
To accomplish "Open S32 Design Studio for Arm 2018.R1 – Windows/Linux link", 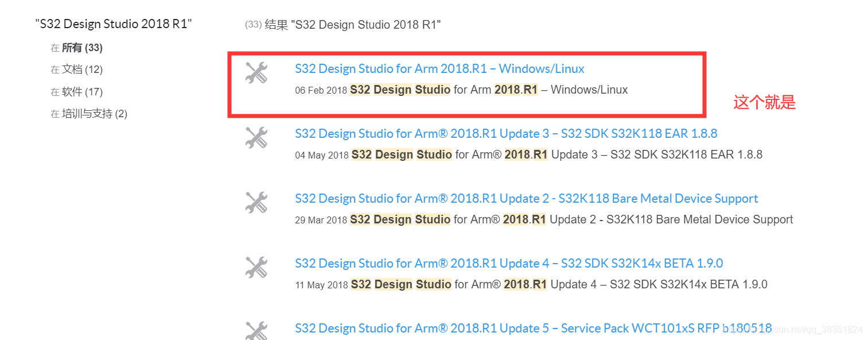I will (x=439, y=69).
